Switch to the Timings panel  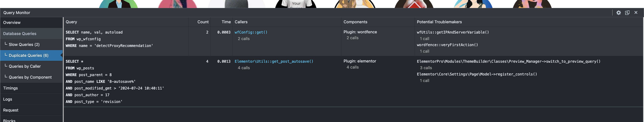click(10, 88)
